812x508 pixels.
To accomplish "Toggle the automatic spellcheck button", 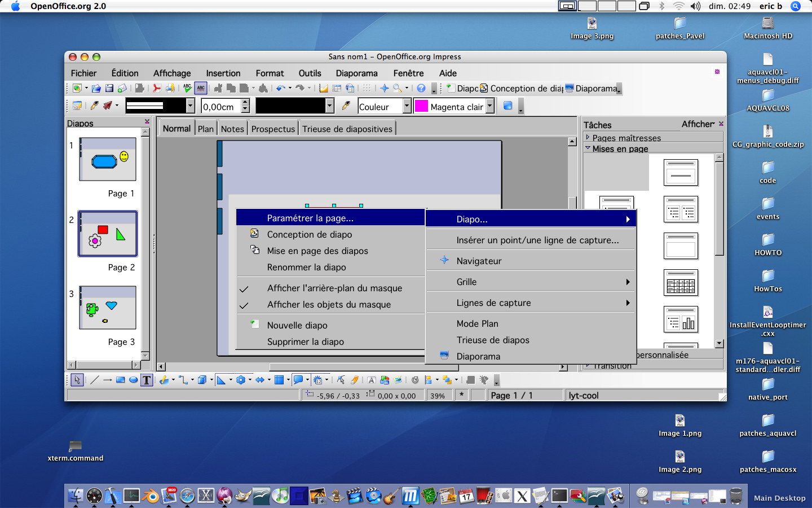I will tap(201, 89).
